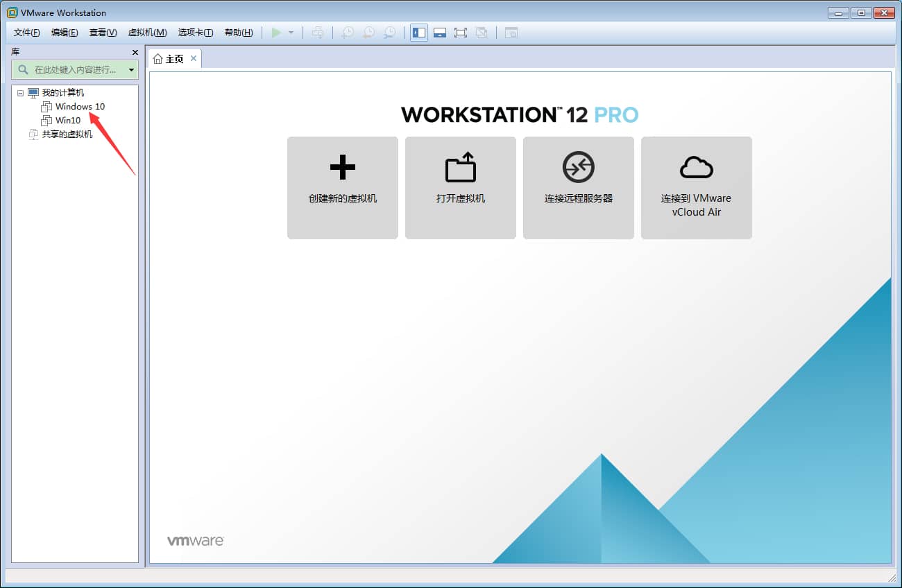Select 我的计算机 in the library tree
902x588 pixels.
[x=63, y=93]
